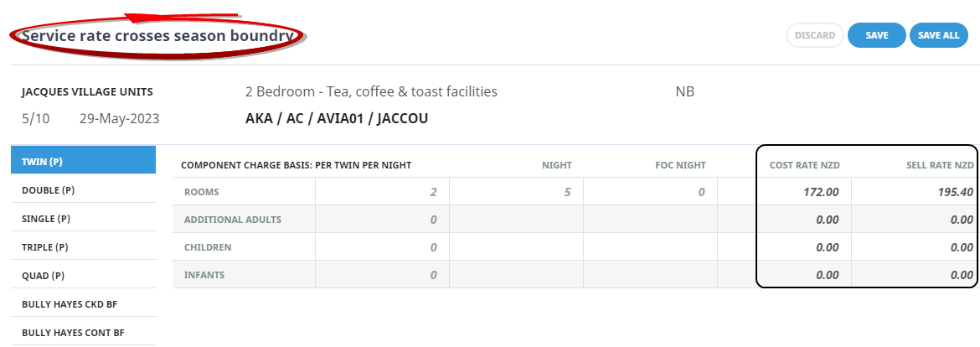Choose the QUAD (P) tab
The image size is (980, 347).
pyautogui.click(x=83, y=275)
